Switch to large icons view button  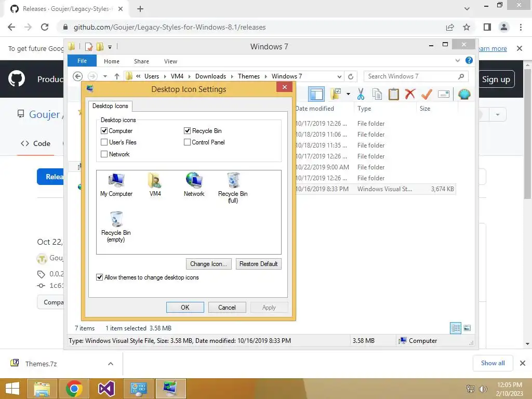point(467,328)
